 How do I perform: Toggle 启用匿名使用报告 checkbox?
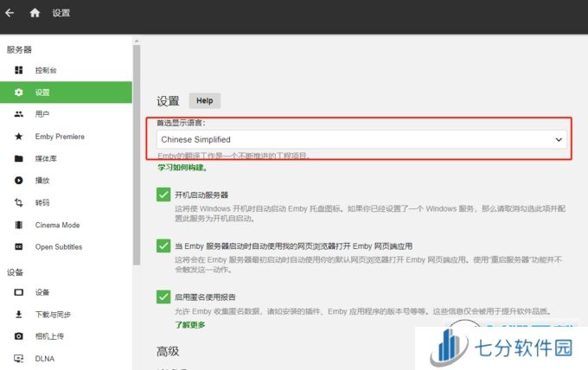163,297
